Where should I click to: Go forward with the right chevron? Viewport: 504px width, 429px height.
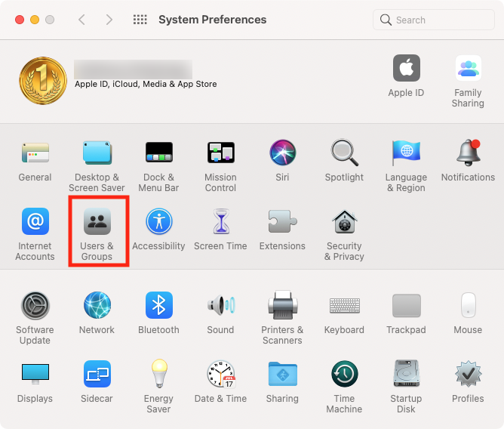109,20
